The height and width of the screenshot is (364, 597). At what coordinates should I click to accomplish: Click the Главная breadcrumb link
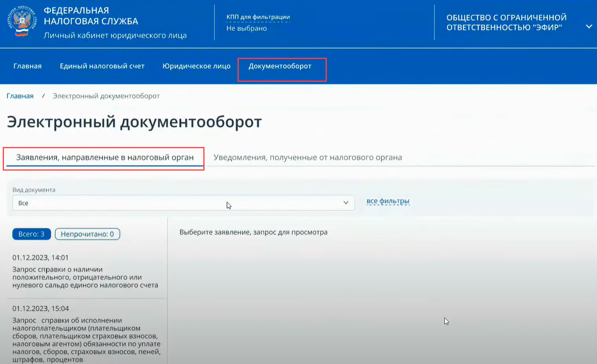click(20, 96)
